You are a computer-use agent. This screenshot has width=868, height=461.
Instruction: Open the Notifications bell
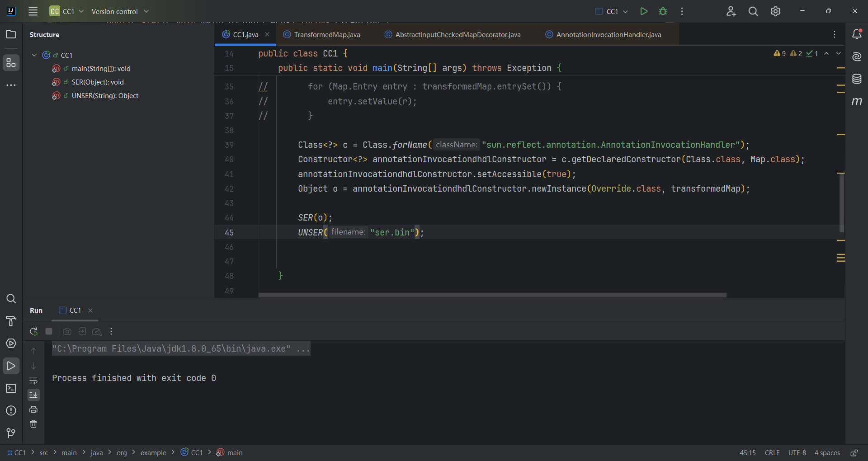click(857, 34)
